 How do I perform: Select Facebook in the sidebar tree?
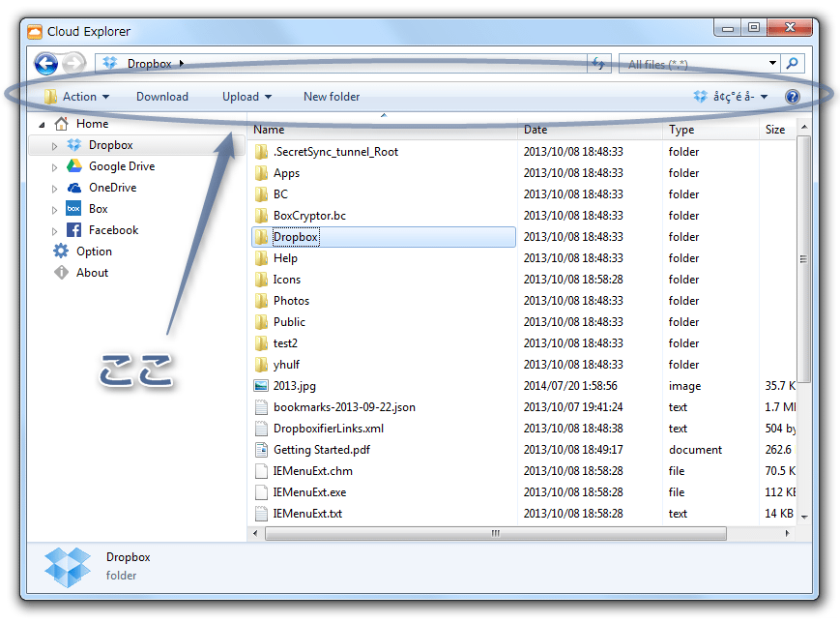(x=113, y=230)
